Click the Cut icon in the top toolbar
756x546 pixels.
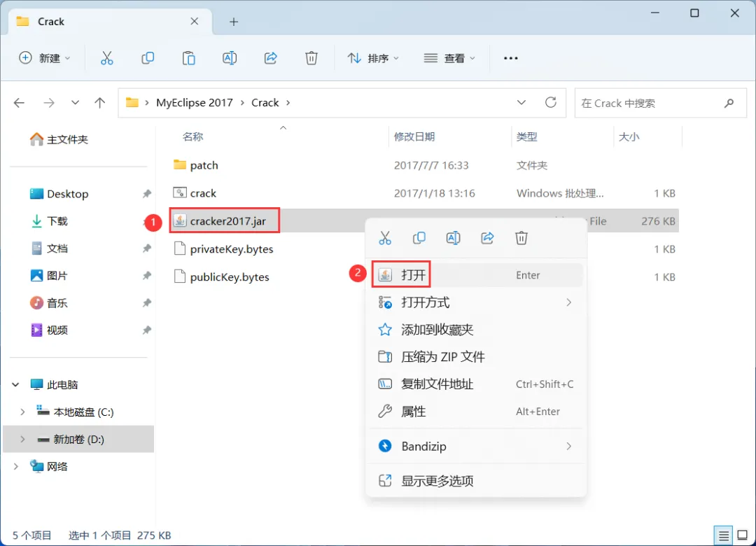coord(106,58)
